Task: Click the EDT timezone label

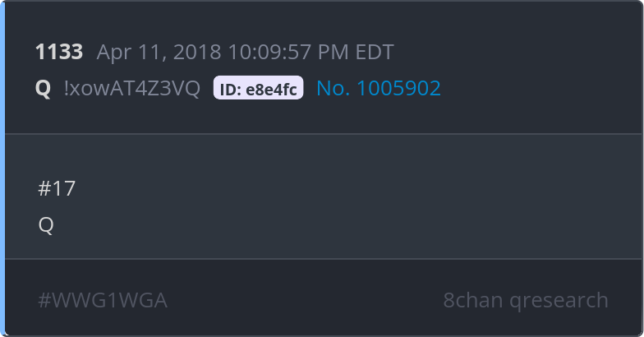Action: (375, 53)
